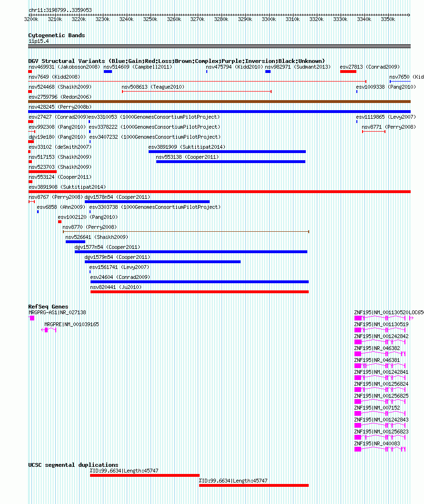Select the ZNF195|NR_040083 transcript
Screen dimensions: 424x504
pyautogui.click(x=380, y=449)
